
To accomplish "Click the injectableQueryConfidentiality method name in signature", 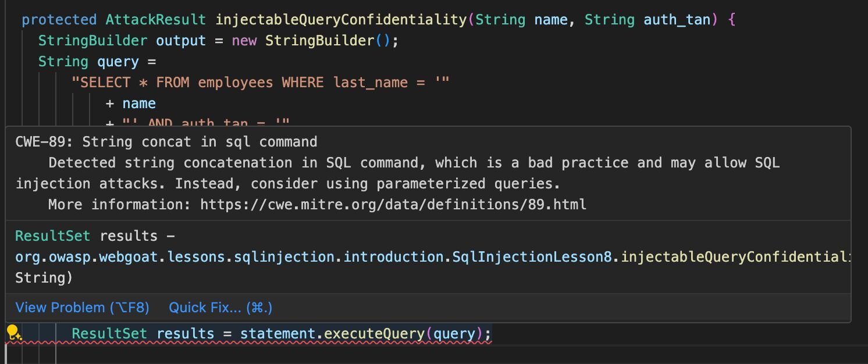I will pos(341,20).
